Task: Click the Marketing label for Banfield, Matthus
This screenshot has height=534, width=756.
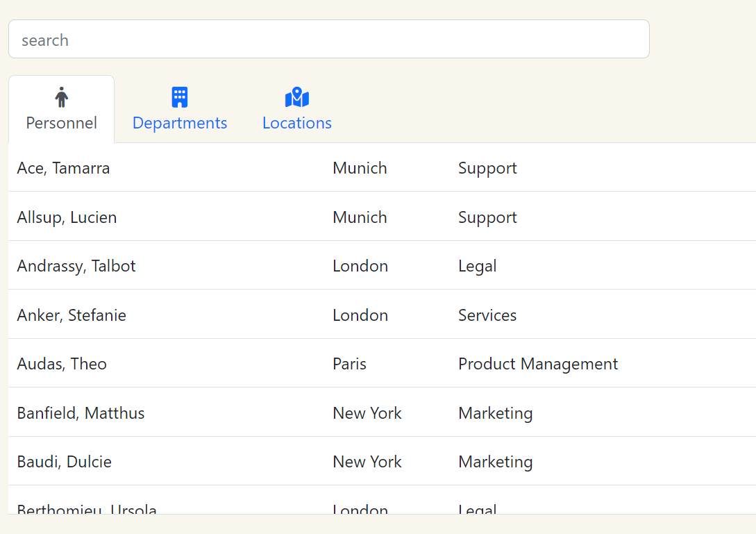Action: click(x=495, y=412)
